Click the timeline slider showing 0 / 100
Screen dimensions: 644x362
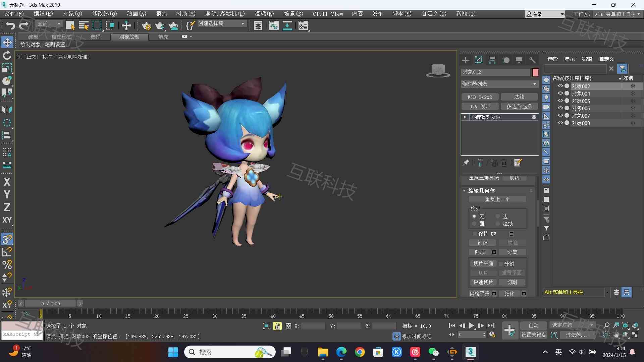tap(51, 303)
